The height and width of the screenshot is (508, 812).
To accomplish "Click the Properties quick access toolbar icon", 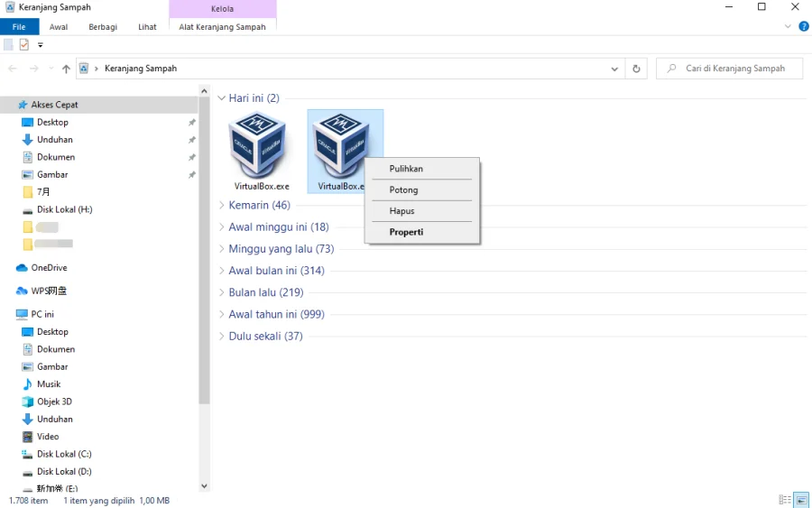I will (x=23, y=45).
